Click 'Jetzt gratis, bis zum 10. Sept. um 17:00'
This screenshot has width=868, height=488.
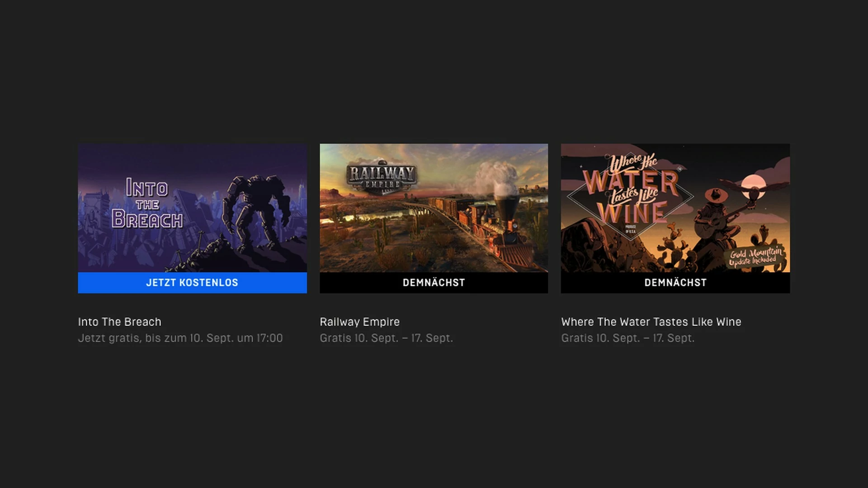180,338
